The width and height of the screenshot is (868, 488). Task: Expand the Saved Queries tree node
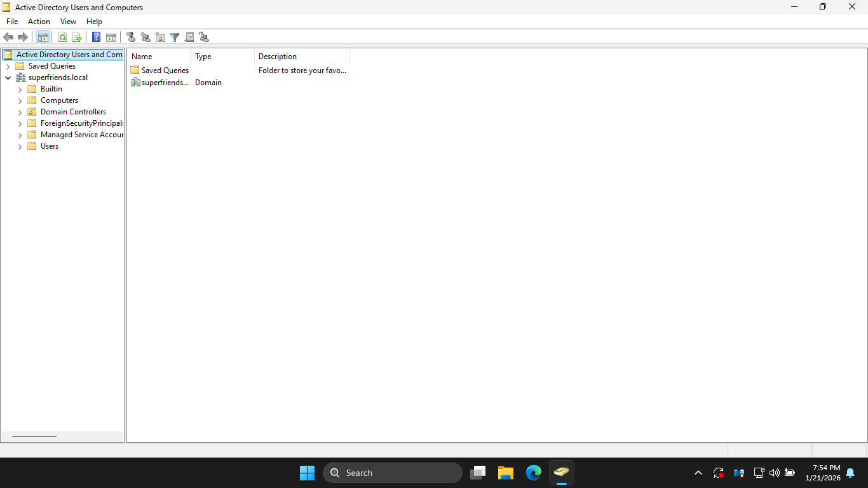coord(8,66)
